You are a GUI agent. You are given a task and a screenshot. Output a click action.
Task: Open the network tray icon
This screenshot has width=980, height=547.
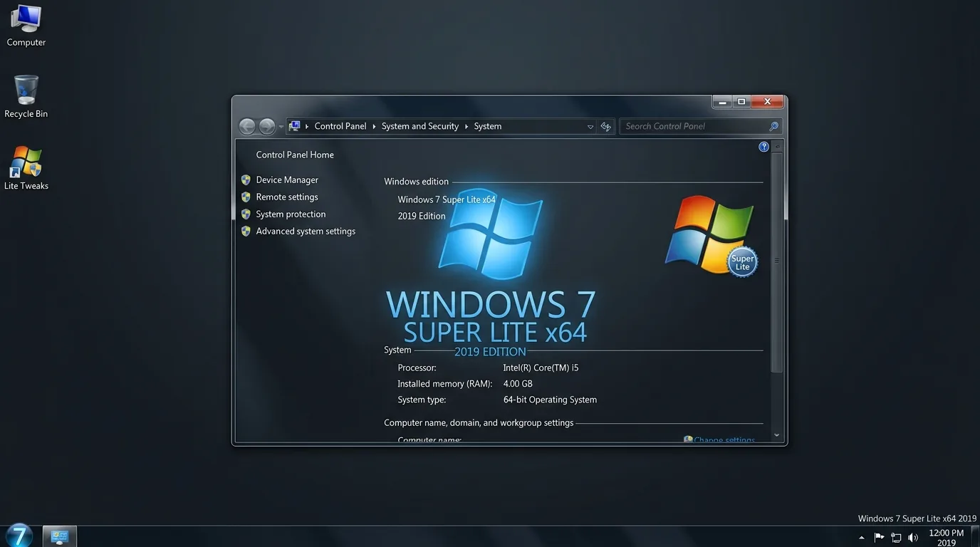896,538
